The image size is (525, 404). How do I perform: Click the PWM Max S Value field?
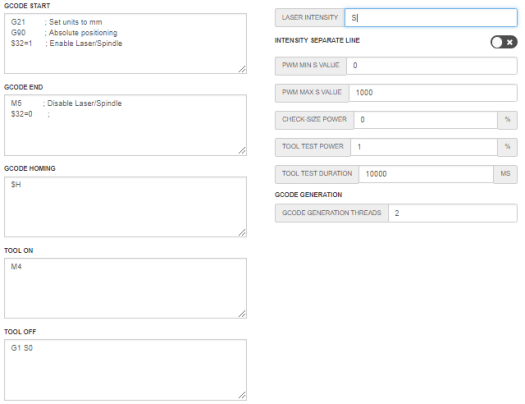[433, 93]
